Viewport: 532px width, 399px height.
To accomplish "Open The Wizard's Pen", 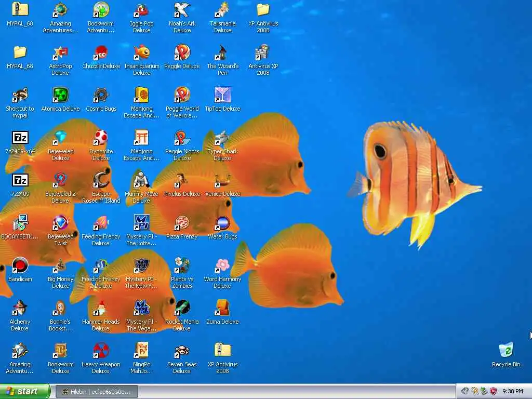I will coord(222,60).
